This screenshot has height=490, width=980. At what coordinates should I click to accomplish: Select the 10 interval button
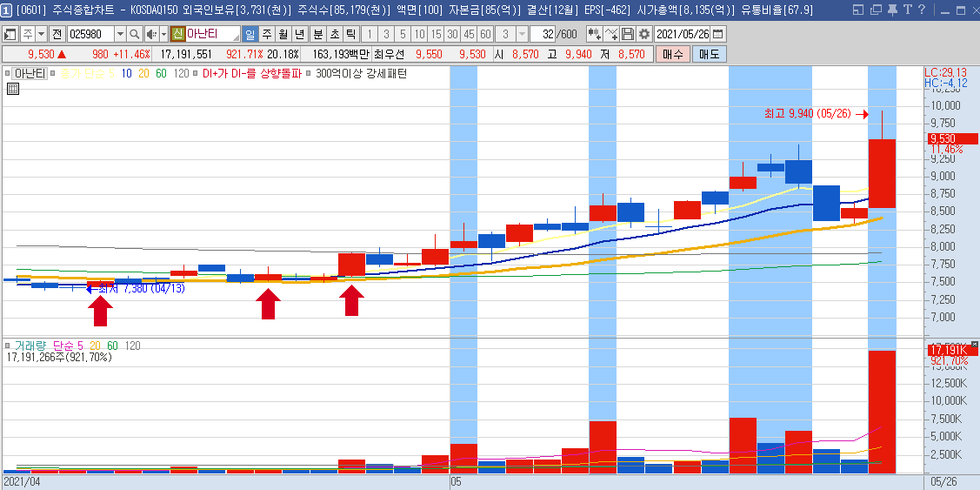coord(419,35)
